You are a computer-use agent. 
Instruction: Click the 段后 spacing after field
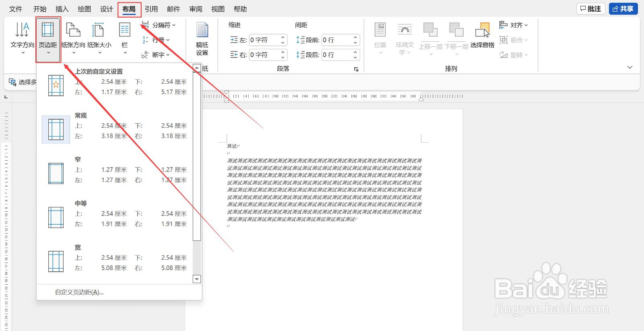click(336, 55)
